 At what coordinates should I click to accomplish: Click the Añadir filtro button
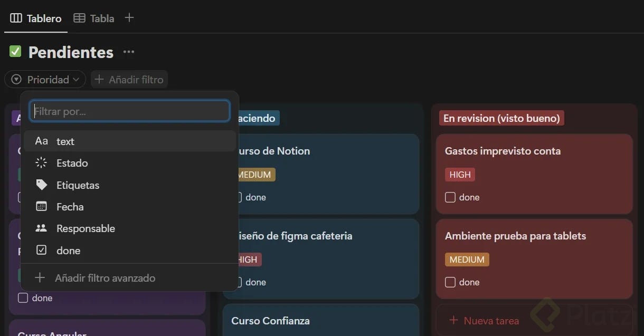tap(129, 80)
